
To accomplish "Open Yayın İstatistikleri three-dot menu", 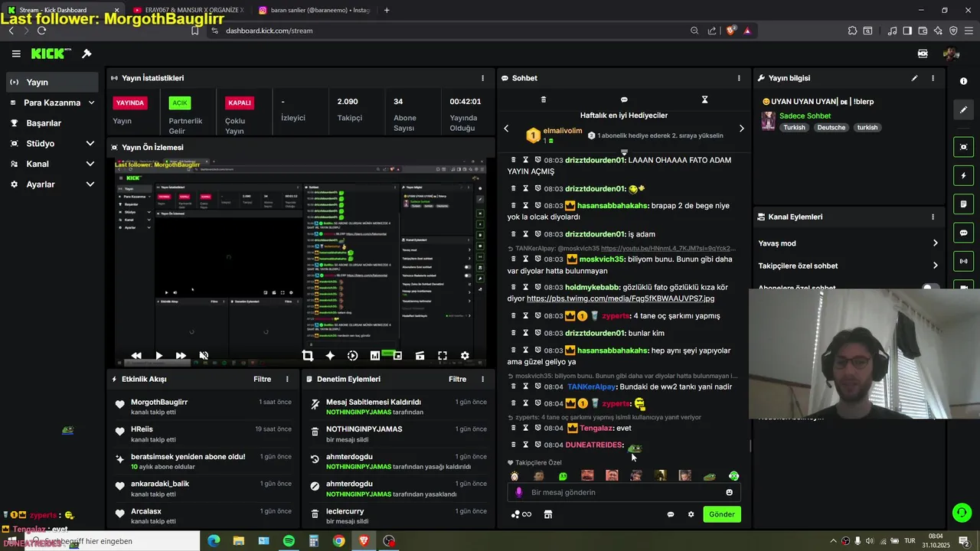I will click(482, 78).
